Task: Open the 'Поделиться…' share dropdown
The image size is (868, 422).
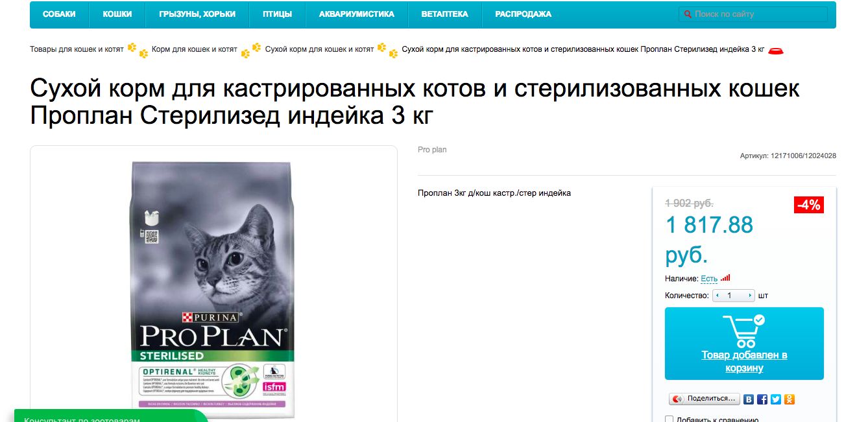Action: [705, 399]
